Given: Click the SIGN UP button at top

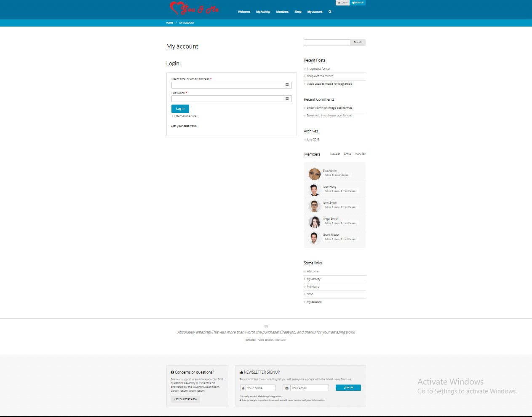Looking at the screenshot, I should [x=358, y=3].
